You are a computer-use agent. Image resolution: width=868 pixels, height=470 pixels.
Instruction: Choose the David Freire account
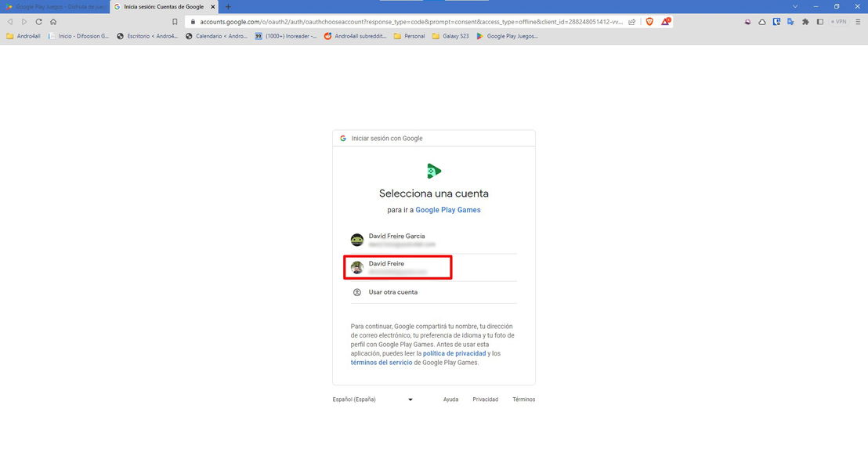point(433,267)
